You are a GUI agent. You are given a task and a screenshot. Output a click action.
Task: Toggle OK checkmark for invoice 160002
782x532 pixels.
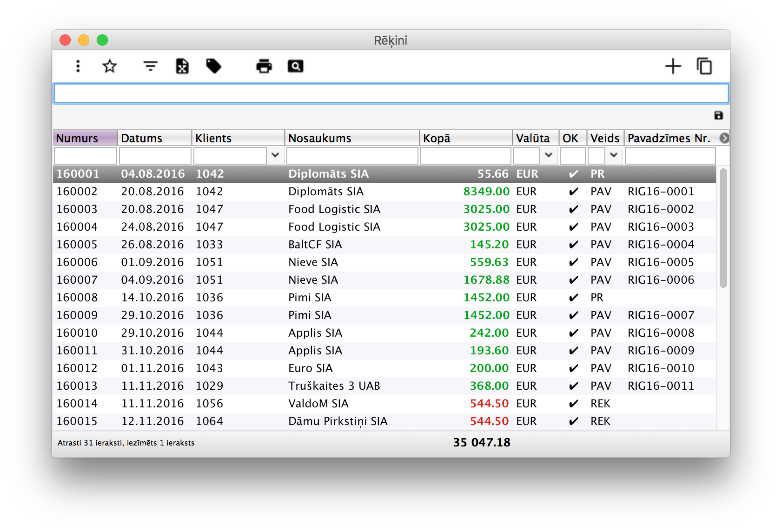click(x=574, y=192)
